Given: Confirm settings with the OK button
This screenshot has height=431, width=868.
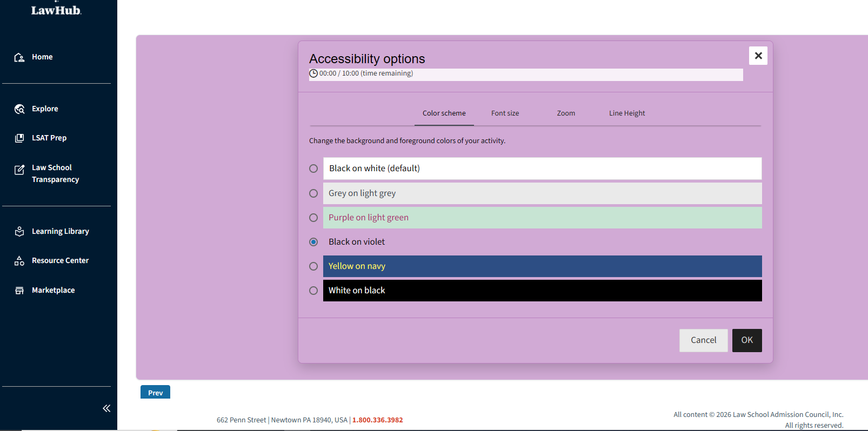Looking at the screenshot, I should coord(747,340).
